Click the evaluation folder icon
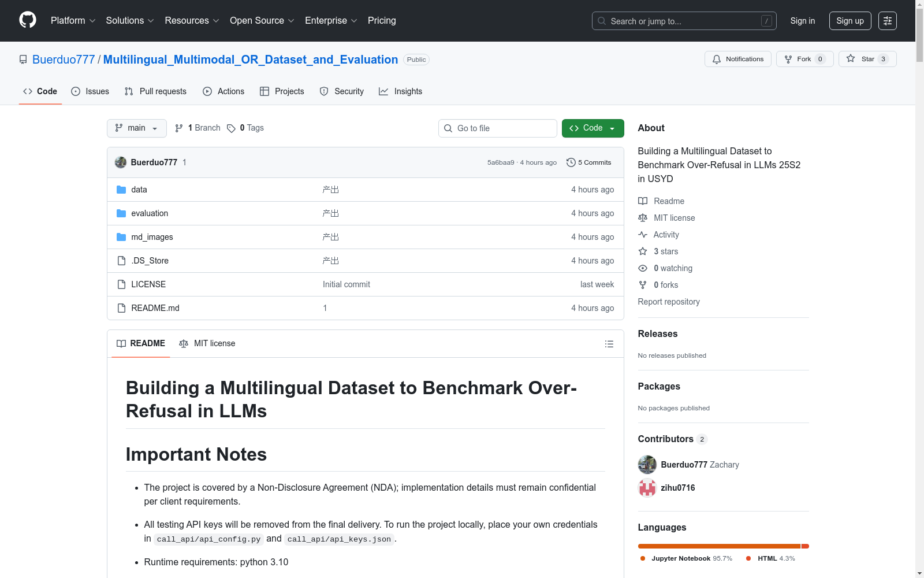Viewport: 924px width, 578px height. pyautogui.click(x=121, y=213)
